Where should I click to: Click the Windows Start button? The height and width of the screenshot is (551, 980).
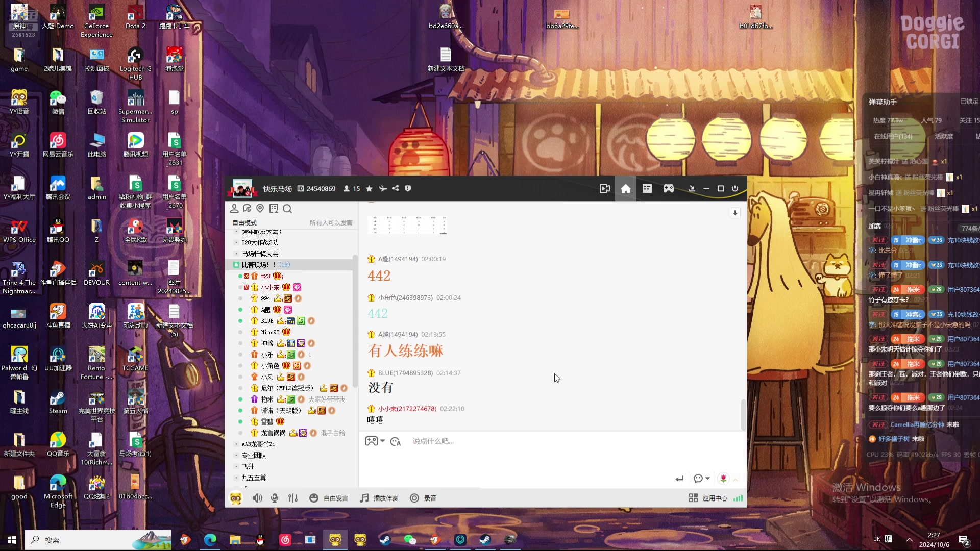[x=12, y=540]
